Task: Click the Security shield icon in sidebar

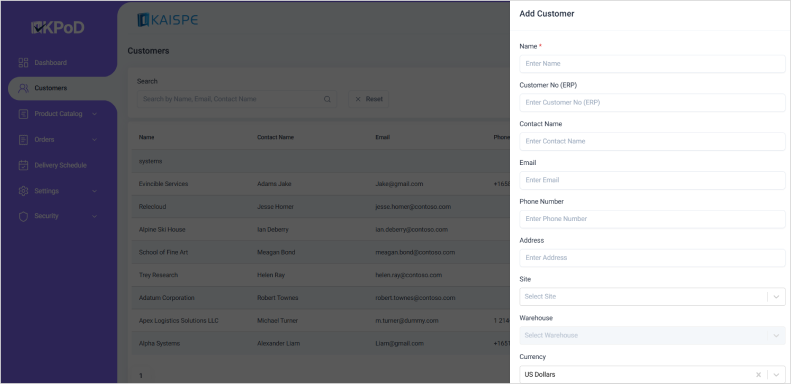Action: click(23, 216)
